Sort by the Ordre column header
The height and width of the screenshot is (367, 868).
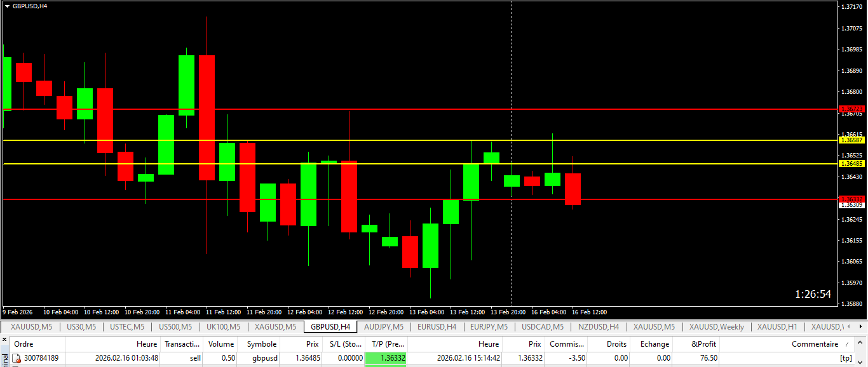tap(38, 344)
